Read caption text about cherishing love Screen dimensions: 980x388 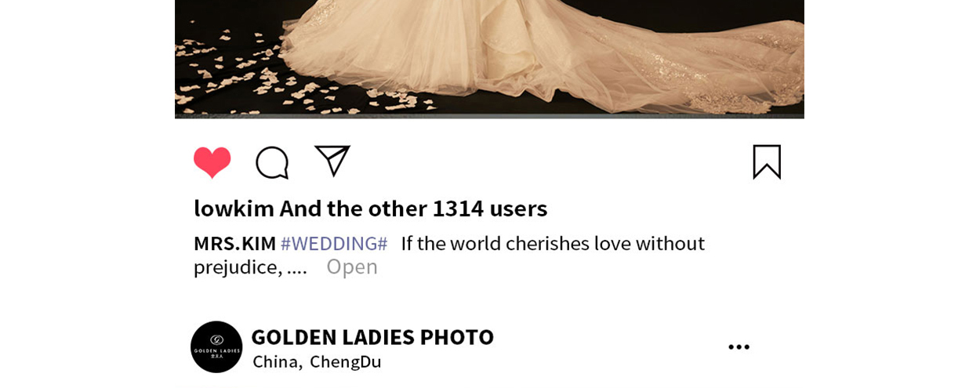pyautogui.click(x=449, y=255)
